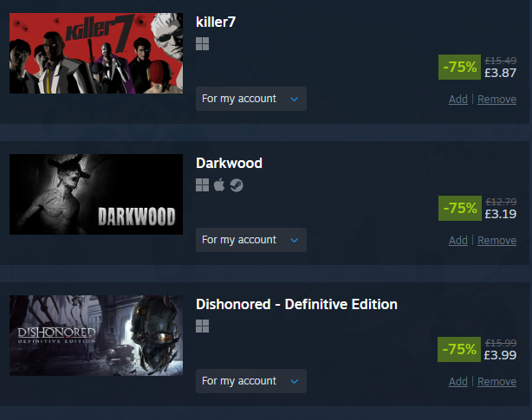Viewport: 532px width, 420px height.
Task: Click the Dishonored - Definitive Edition title
Action: click(x=296, y=305)
